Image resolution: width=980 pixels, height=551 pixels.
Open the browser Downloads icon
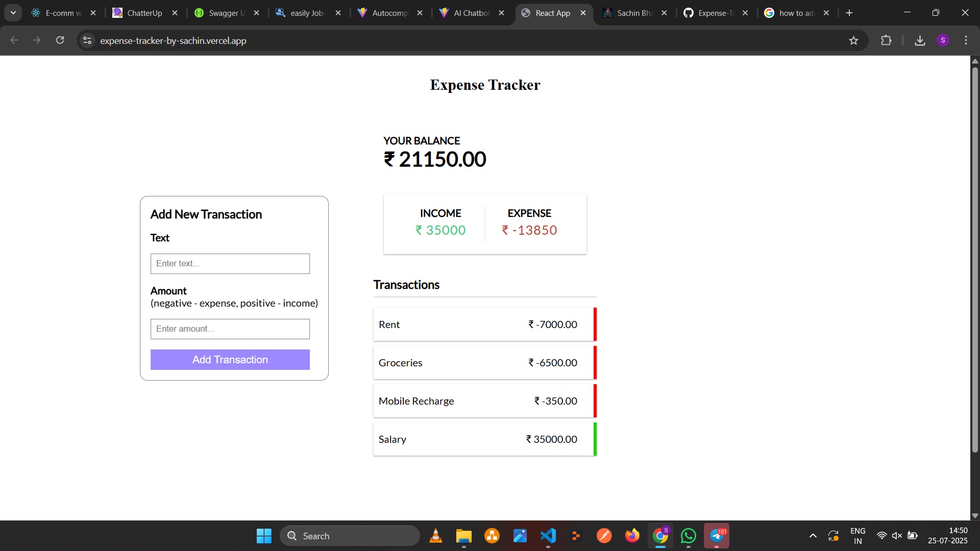tap(920, 40)
